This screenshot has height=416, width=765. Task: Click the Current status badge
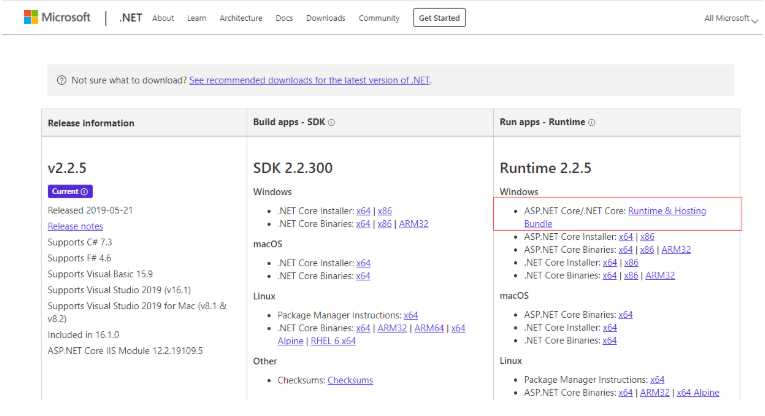(x=70, y=192)
